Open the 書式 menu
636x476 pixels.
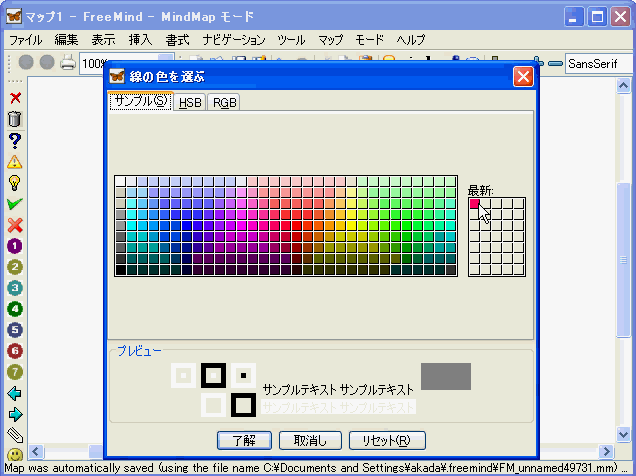click(x=177, y=40)
